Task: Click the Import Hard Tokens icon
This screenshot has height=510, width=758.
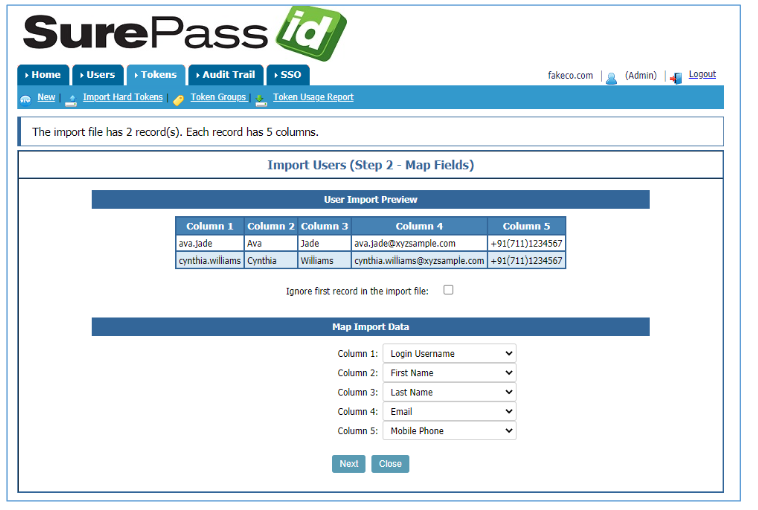Action: 71,100
